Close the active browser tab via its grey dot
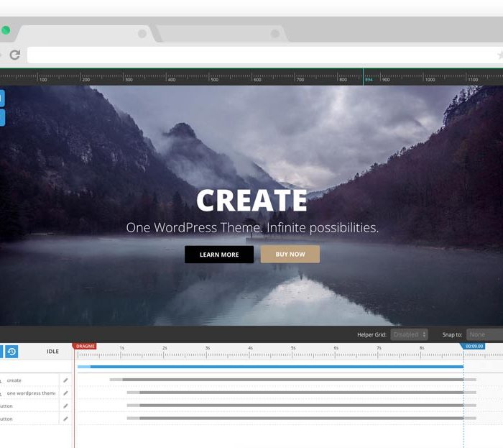The height and width of the screenshot is (448, 503). [x=142, y=33]
